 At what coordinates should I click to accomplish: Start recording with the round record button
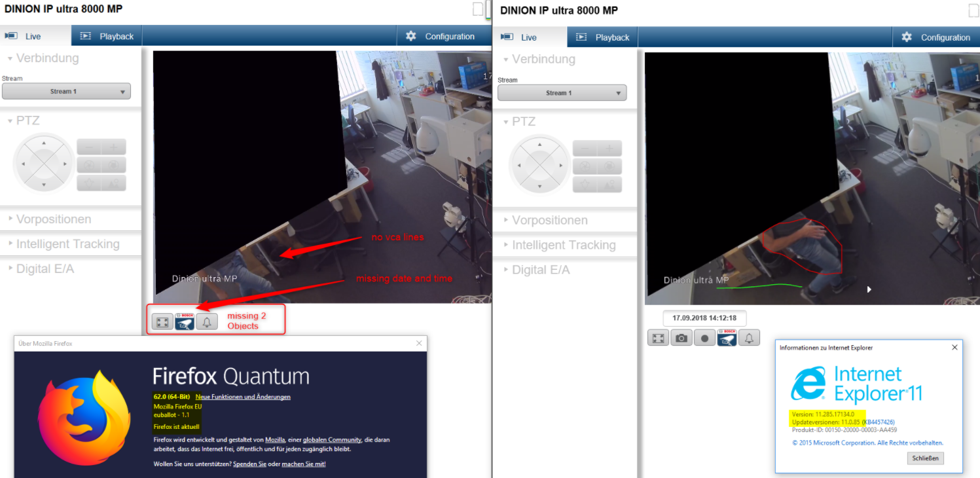[x=704, y=338]
